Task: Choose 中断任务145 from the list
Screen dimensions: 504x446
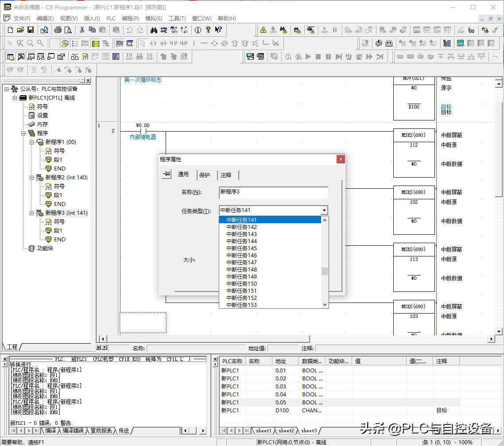Action: coord(241,248)
